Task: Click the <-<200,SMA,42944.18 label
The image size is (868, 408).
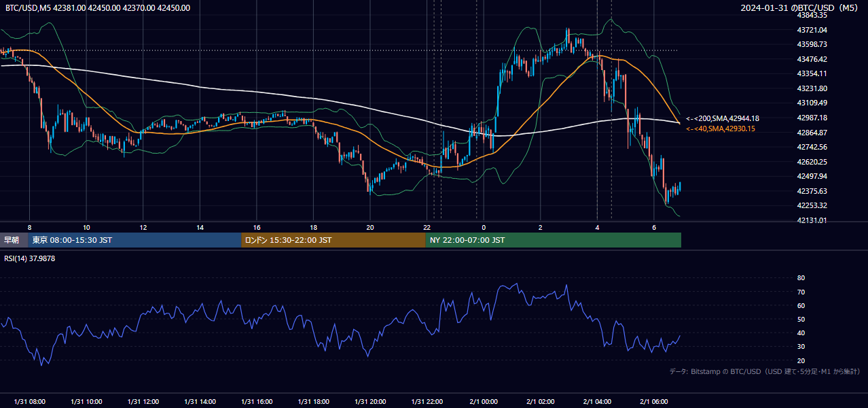Action: (723, 118)
